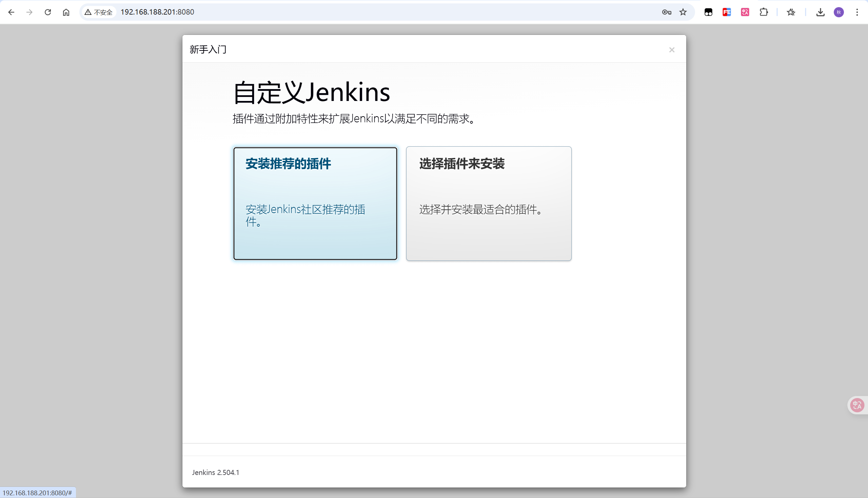Open the saved passwords key icon
The image size is (868, 498).
(x=666, y=12)
